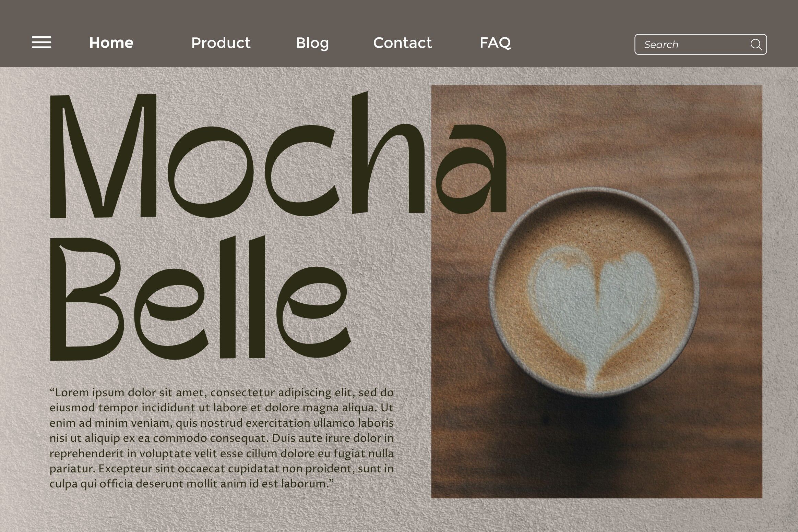Go to the Home page
The image size is (798, 532).
[x=111, y=43]
